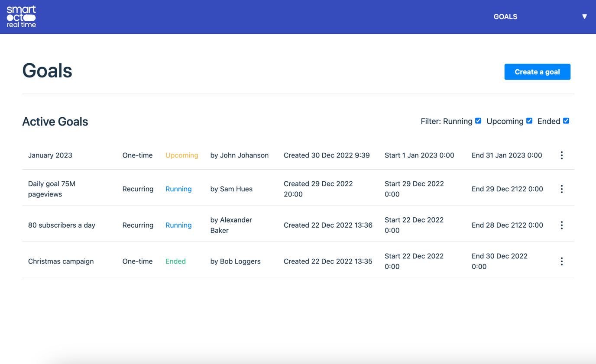Open the options menu for January 2023 goal
This screenshot has width=596, height=364.
pyautogui.click(x=561, y=155)
